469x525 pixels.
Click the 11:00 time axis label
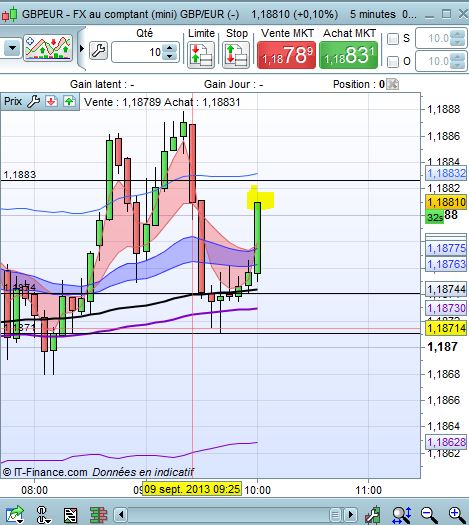(x=368, y=490)
